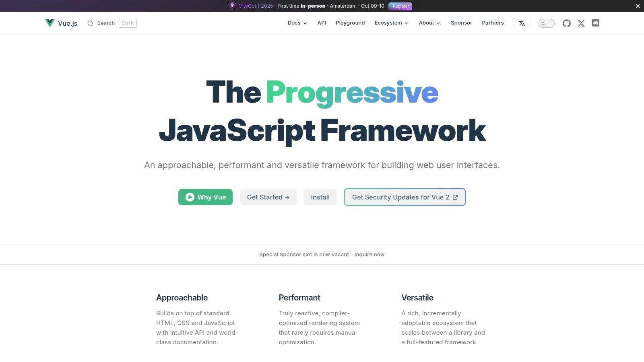
Task: Click the ViteConf logo in banner
Action: [x=231, y=6]
